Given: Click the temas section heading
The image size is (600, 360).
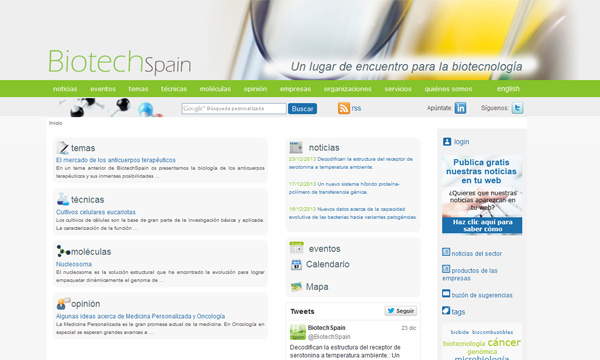Looking at the screenshot, I should pos(83,148).
